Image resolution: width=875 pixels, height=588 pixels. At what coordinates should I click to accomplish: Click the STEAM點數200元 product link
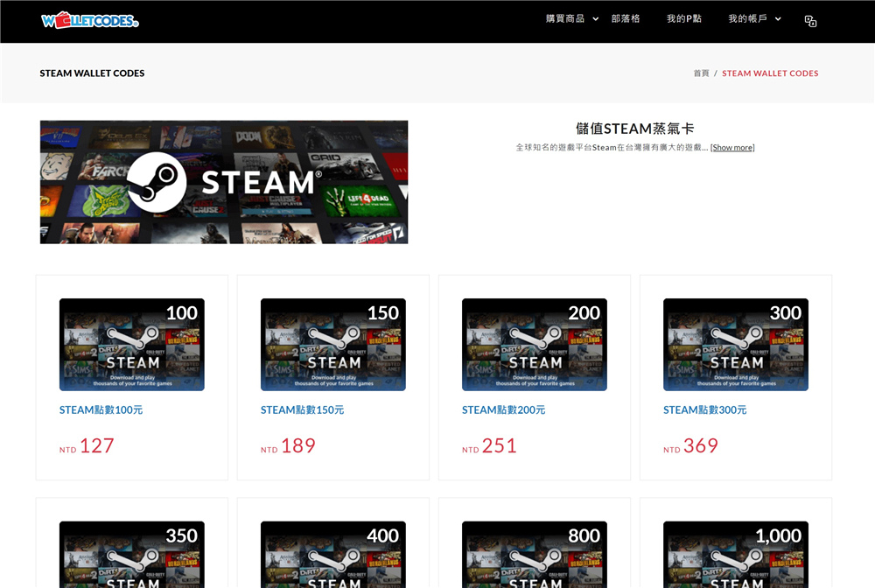point(503,410)
